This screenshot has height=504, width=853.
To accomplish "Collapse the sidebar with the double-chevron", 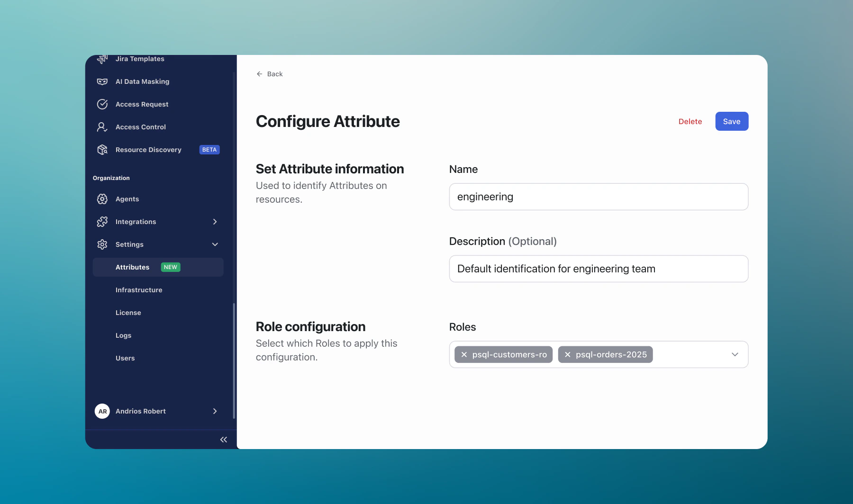I will pyautogui.click(x=223, y=439).
